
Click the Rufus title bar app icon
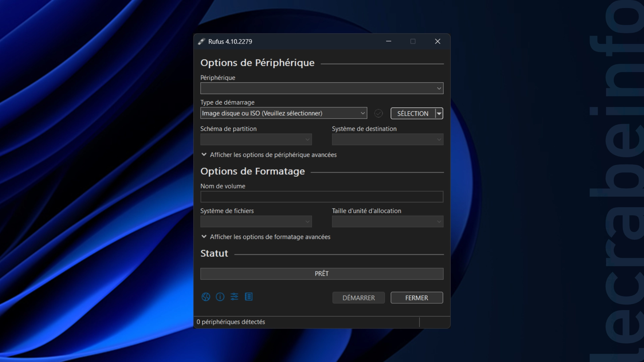pyautogui.click(x=201, y=42)
